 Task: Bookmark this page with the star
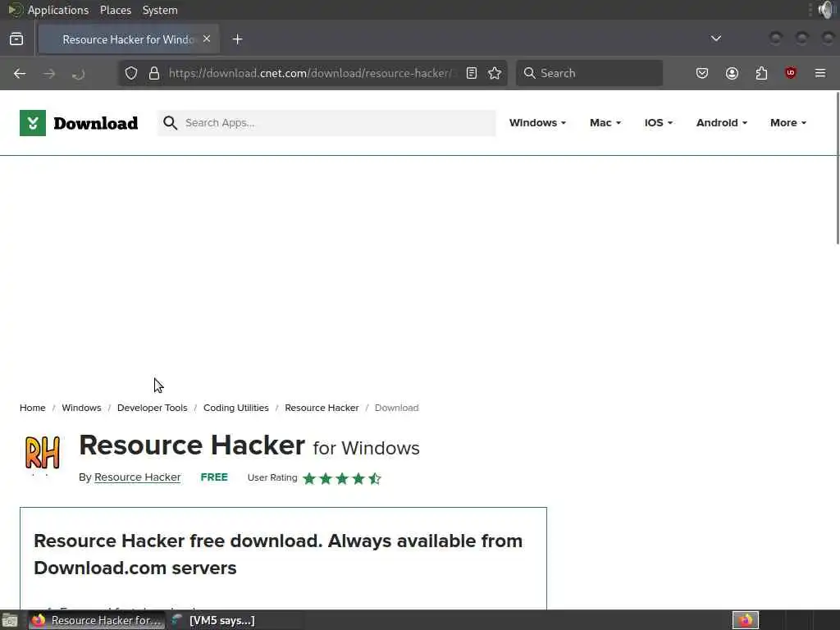(x=495, y=73)
